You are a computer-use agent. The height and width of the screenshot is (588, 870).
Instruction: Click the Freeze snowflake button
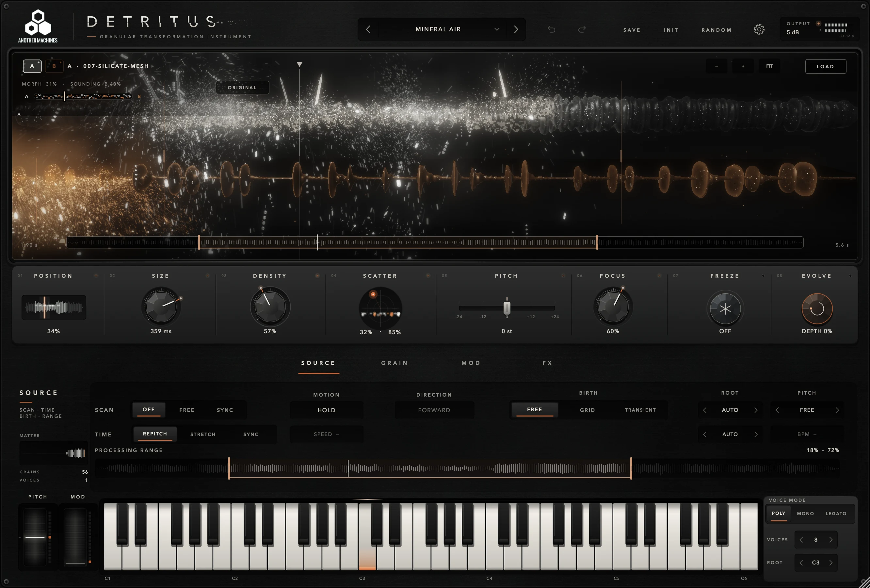[x=725, y=309]
